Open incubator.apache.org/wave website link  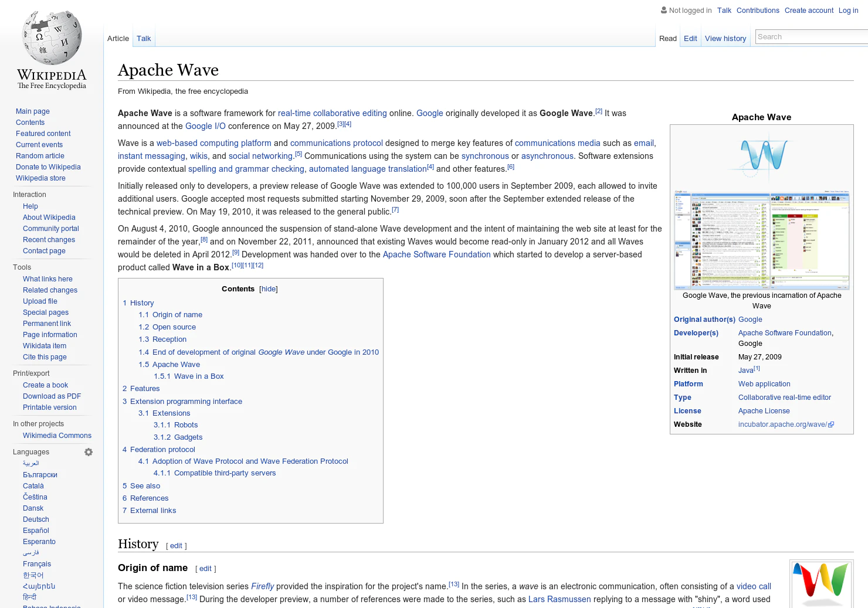(786, 424)
